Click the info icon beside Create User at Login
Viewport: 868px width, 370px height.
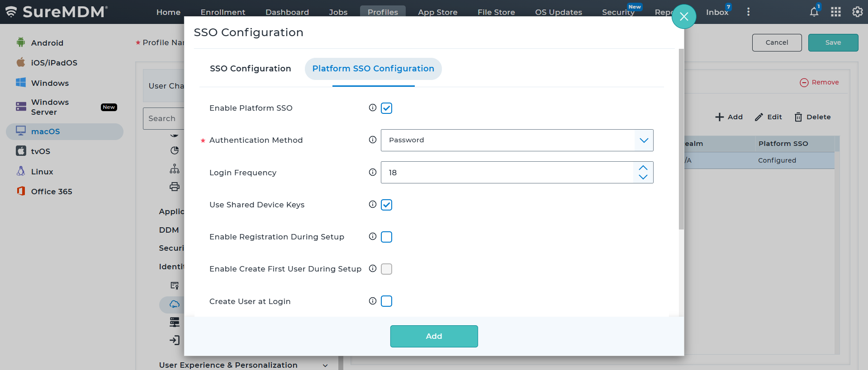[x=373, y=301]
